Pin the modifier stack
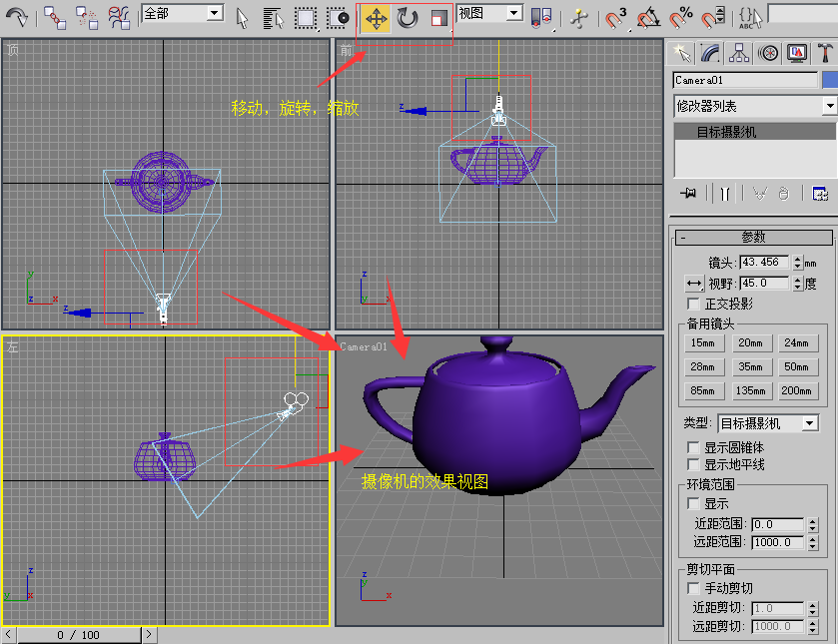 [x=689, y=193]
